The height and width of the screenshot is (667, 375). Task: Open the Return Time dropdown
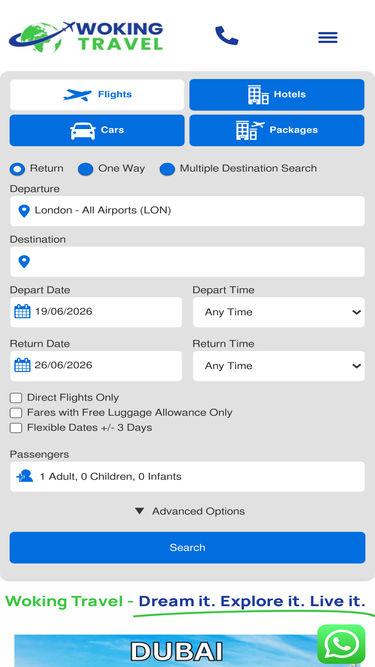pyautogui.click(x=278, y=366)
